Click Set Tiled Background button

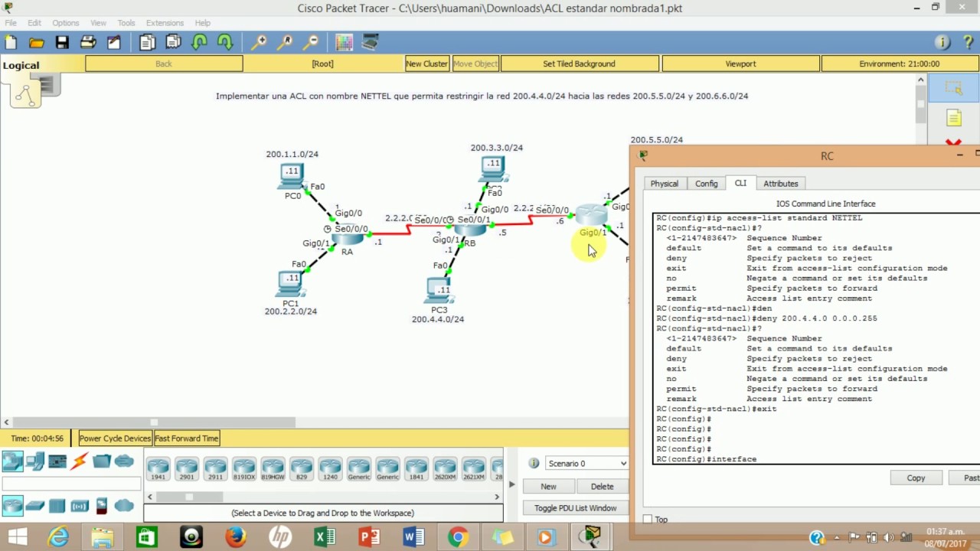[x=579, y=64]
